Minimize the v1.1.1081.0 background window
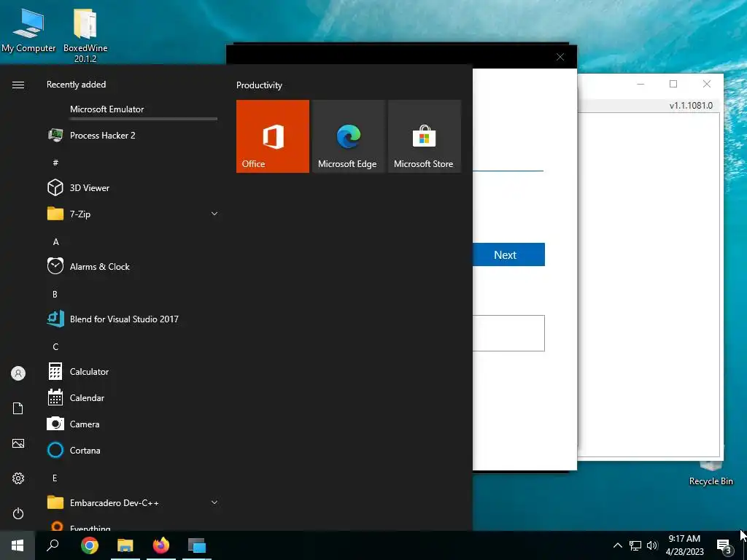 [x=640, y=84]
